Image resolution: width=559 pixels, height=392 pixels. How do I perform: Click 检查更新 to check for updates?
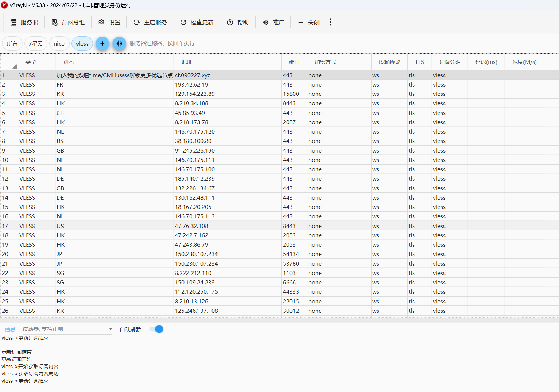(197, 22)
